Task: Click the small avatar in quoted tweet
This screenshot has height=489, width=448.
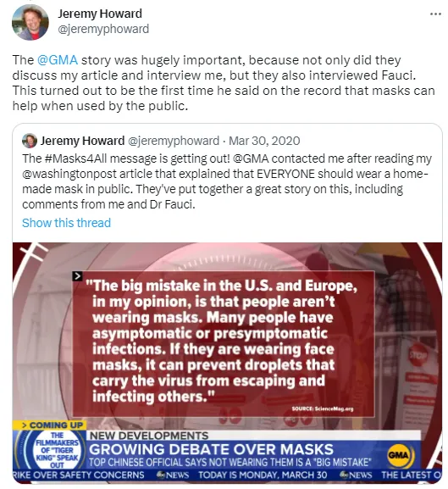Action: coord(30,141)
